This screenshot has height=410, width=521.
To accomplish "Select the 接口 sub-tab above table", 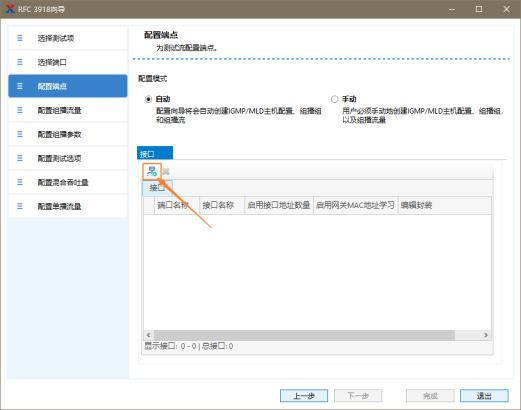I will 157,188.
